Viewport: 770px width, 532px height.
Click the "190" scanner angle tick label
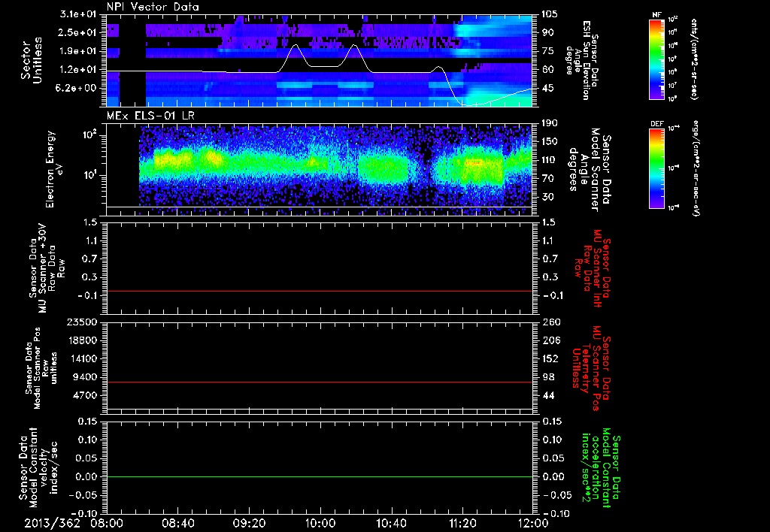tap(550, 123)
